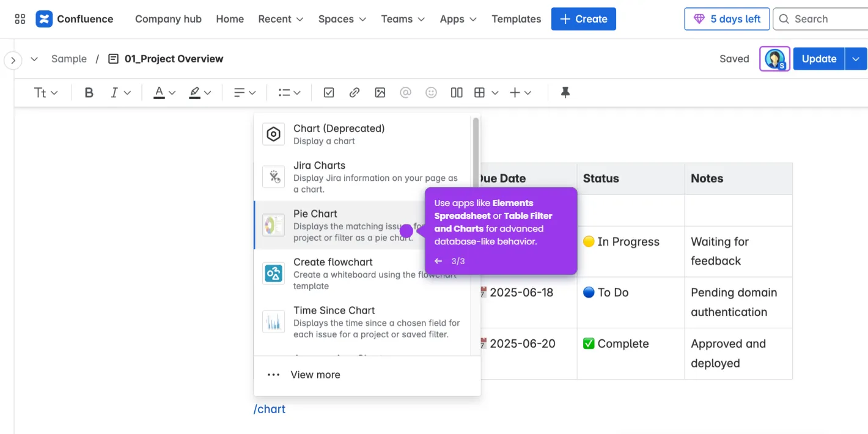The height and width of the screenshot is (434, 868).
Task: Click the /chart typed command text
Action: pos(270,409)
